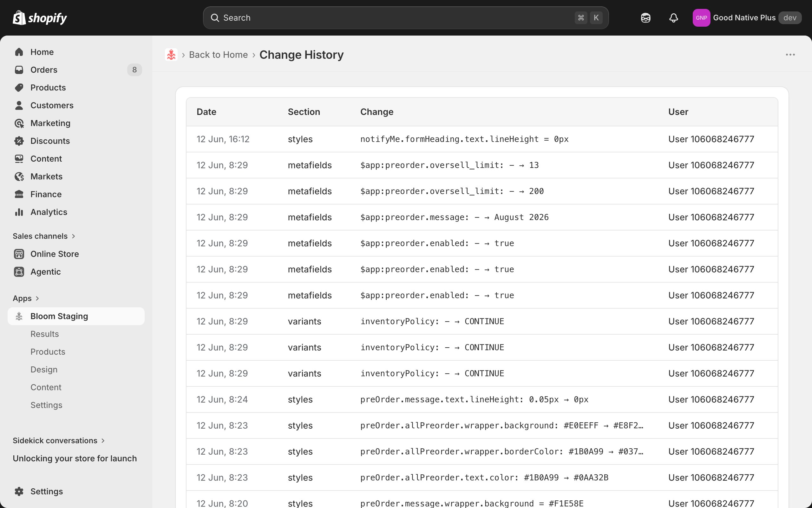Click the Finance bank icon
Image resolution: width=812 pixels, height=508 pixels.
coord(19,195)
